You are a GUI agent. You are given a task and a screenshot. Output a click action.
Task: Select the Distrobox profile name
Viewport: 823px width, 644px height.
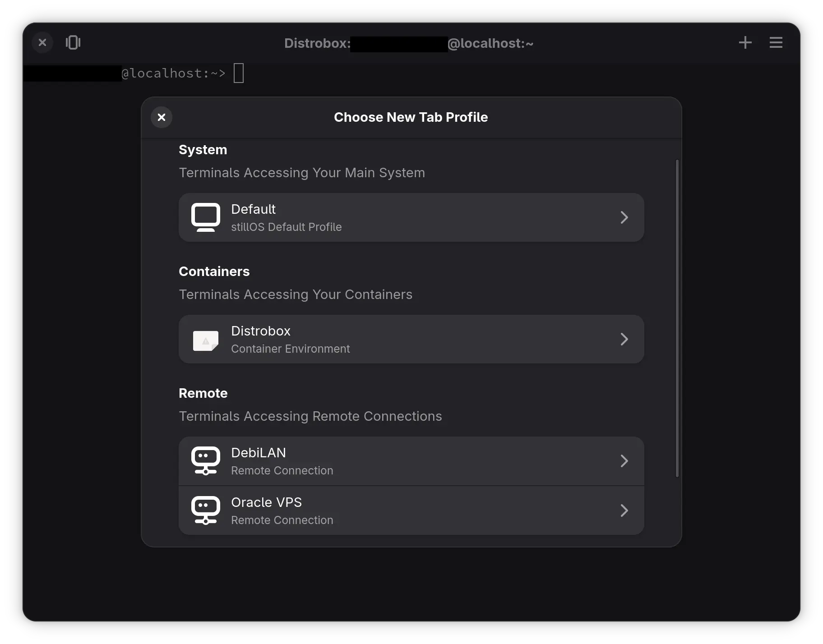pyautogui.click(x=261, y=331)
